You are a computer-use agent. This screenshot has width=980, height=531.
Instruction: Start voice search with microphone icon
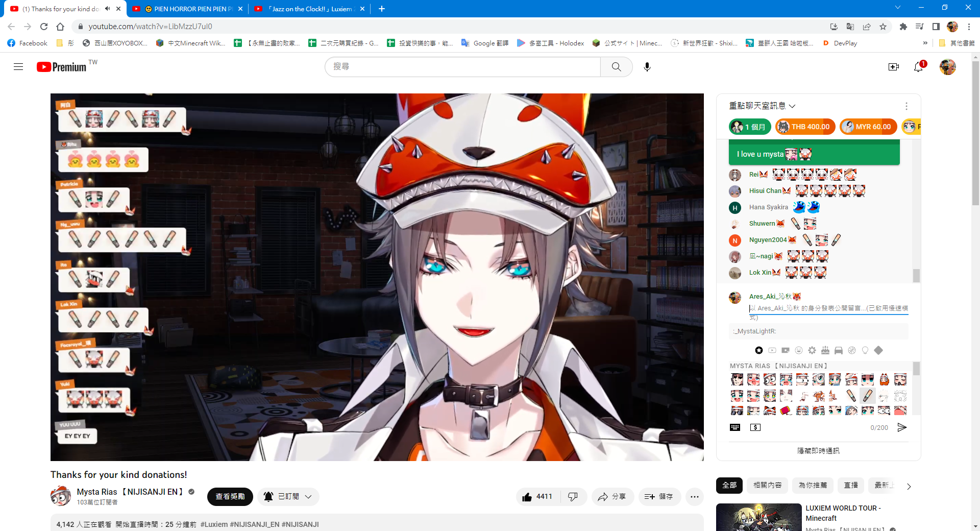click(647, 67)
